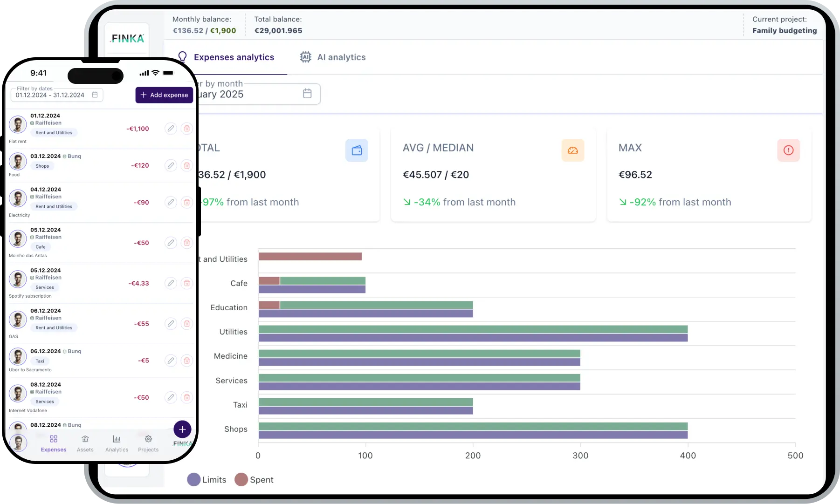Image resolution: width=840 pixels, height=504 pixels.
Task: Delete the Spotify subscription expense via trash icon
Action: [187, 283]
